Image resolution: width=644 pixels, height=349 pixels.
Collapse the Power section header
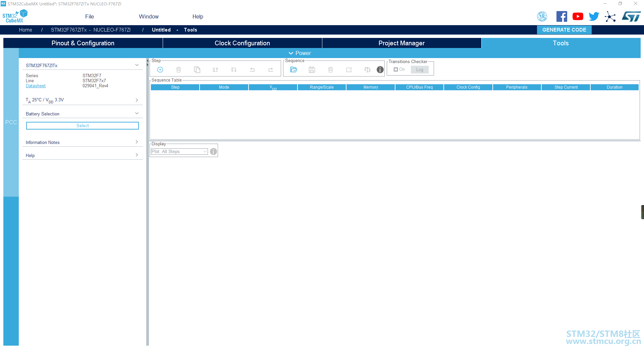[300, 53]
